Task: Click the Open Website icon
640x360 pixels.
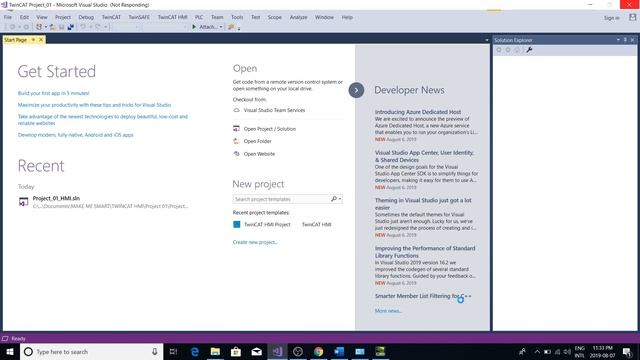Action: (x=236, y=154)
